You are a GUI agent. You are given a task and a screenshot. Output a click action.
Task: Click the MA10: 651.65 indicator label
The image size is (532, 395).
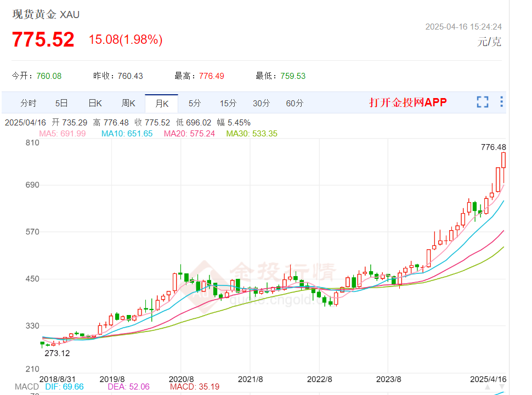[x=127, y=134]
